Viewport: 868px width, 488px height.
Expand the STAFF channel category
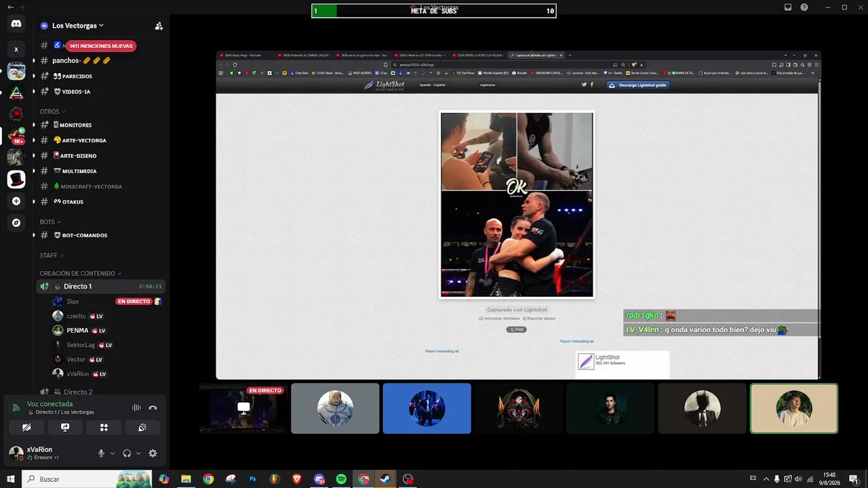pos(52,255)
